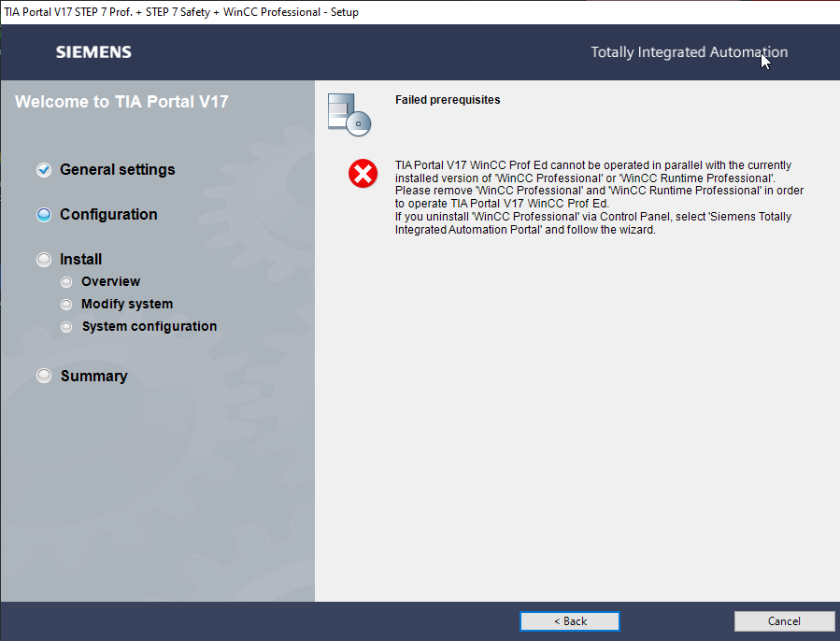Screen dimensions: 840x641
Task: Click the Totally Integrated Automation text
Action: tap(690, 52)
